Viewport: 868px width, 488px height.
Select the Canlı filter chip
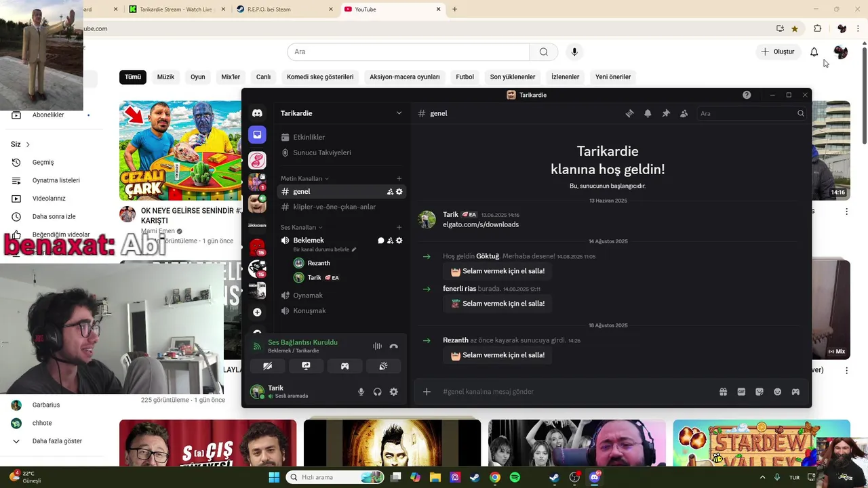coord(263,77)
